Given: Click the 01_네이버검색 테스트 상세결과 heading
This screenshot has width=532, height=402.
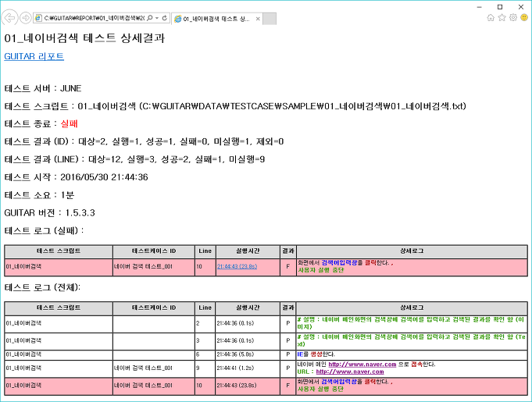Looking at the screenshot, I should 84,37.
